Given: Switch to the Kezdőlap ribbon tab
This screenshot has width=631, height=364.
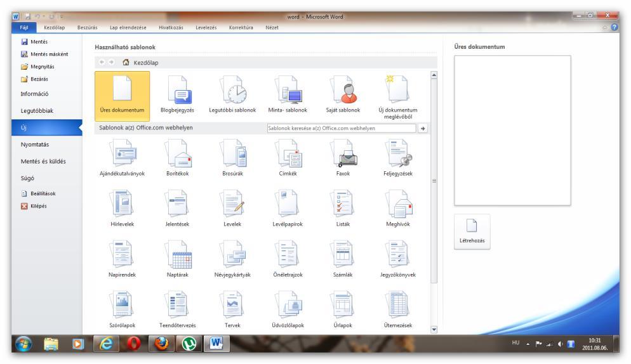Looking at the screenshot, I should (x=55, y=27).
